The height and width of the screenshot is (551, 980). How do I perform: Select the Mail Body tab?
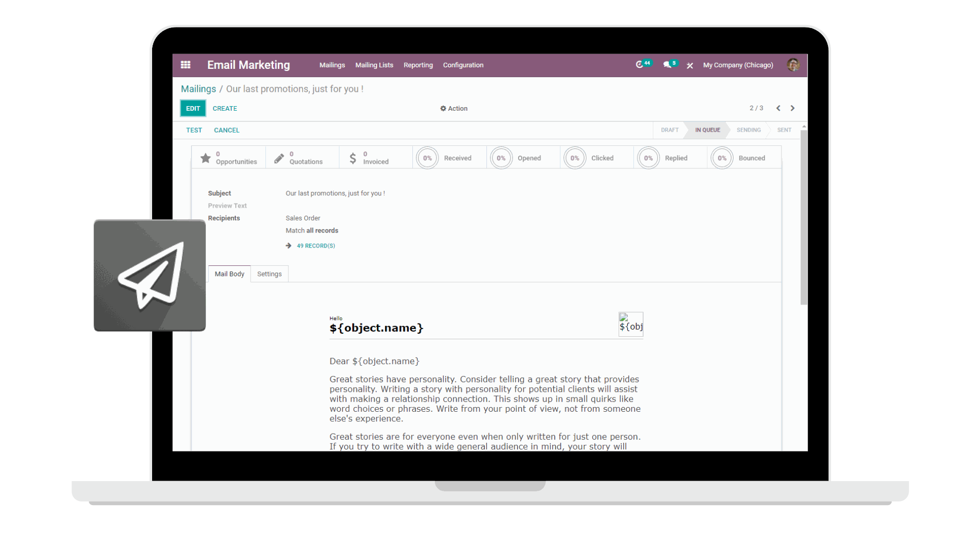pos(229,274)
